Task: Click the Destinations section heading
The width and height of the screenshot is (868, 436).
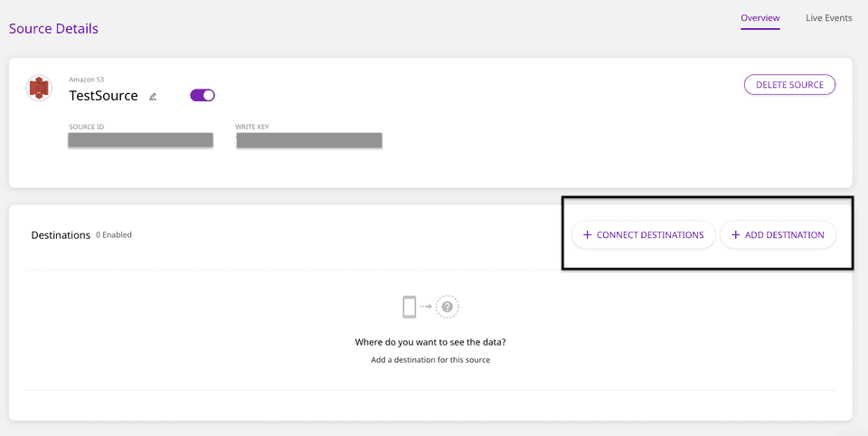Action: (x=61, y=235)
